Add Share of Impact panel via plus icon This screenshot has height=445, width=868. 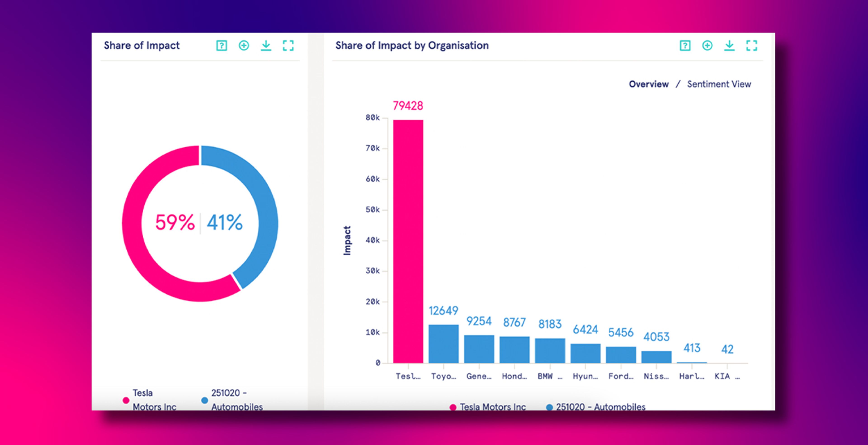pyautogui.click(x=244, y=45)
